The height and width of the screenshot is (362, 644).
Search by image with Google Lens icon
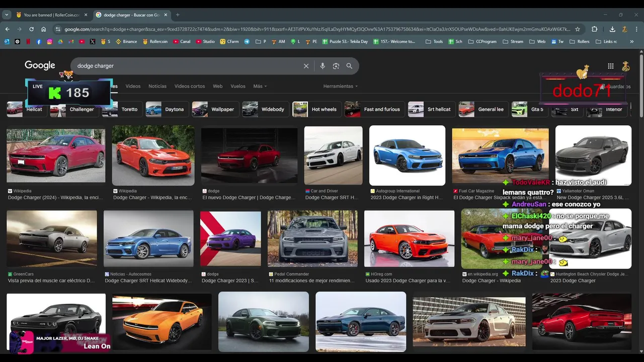tap(336, 66)
